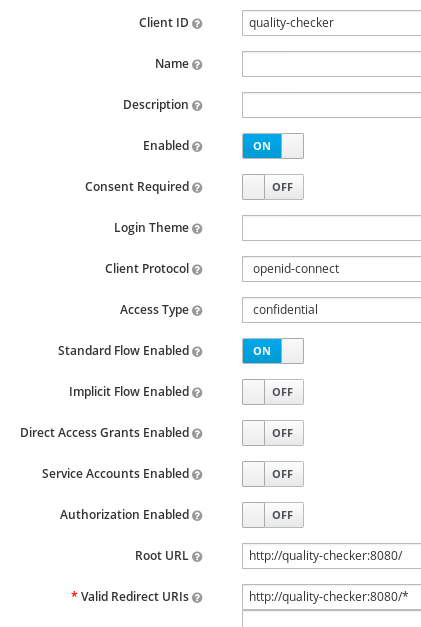421x627 pixels.
Task: Click help icon next to Root URL
Action: click(197, 557)
